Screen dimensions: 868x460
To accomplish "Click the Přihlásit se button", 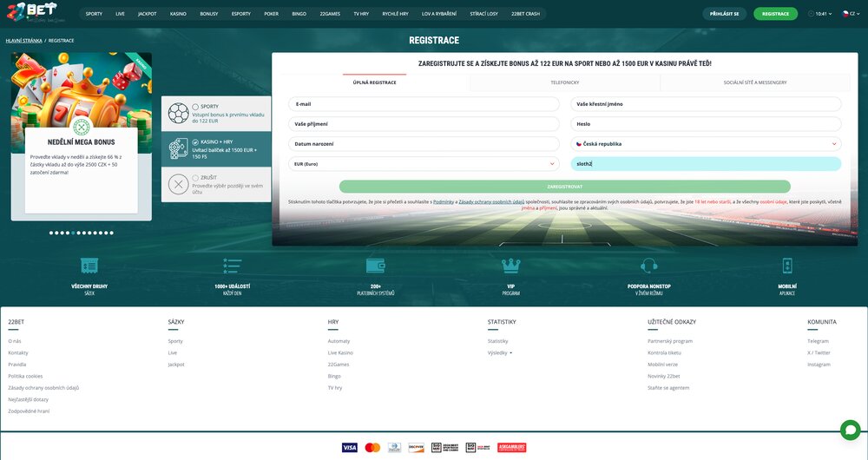I will coord(724,14).
